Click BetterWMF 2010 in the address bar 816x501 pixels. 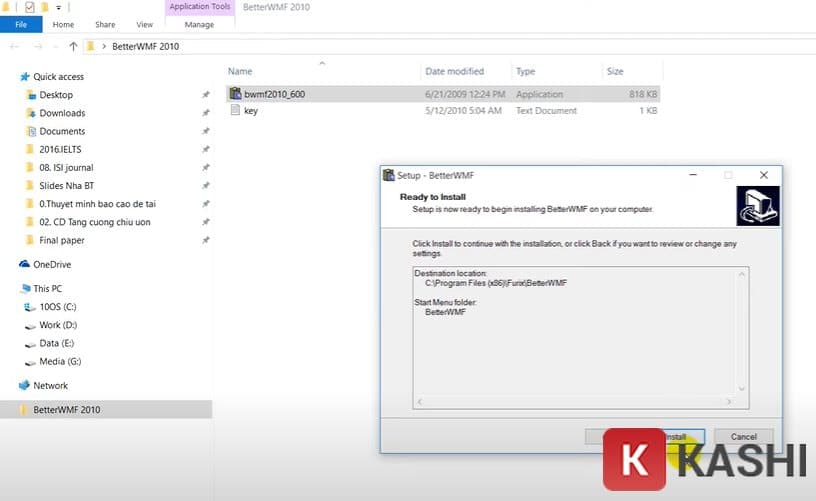tap(146, 46)
